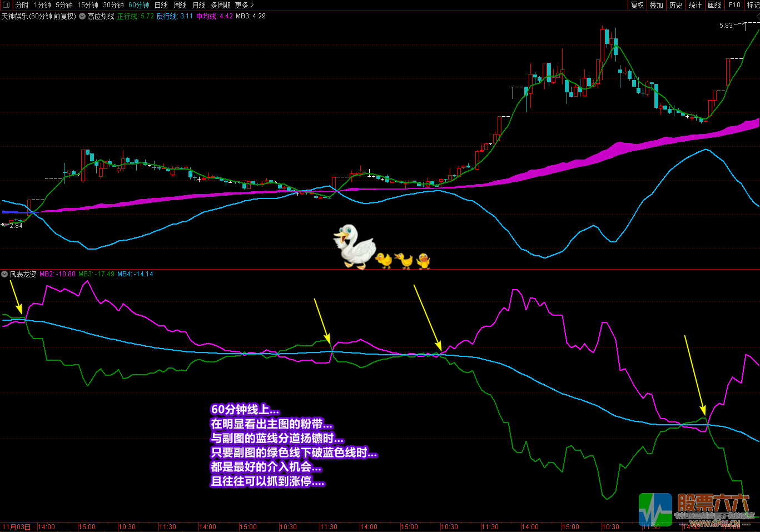The height and width of the screenshot is (532, 760).
Task: Expand the 高位划线 indicator dropdown arrow
Action: click(82, 16)
